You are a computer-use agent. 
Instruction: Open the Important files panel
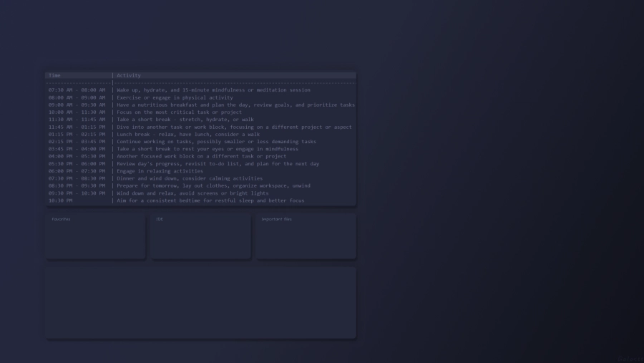coord(306,236)
